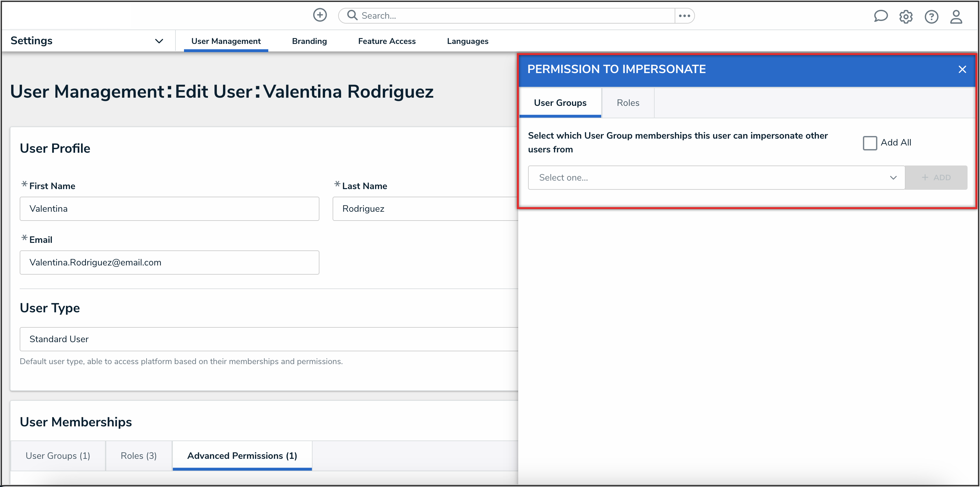Open the Feature Access tab
Screen dimensions: 980x487
coord(386,41)
